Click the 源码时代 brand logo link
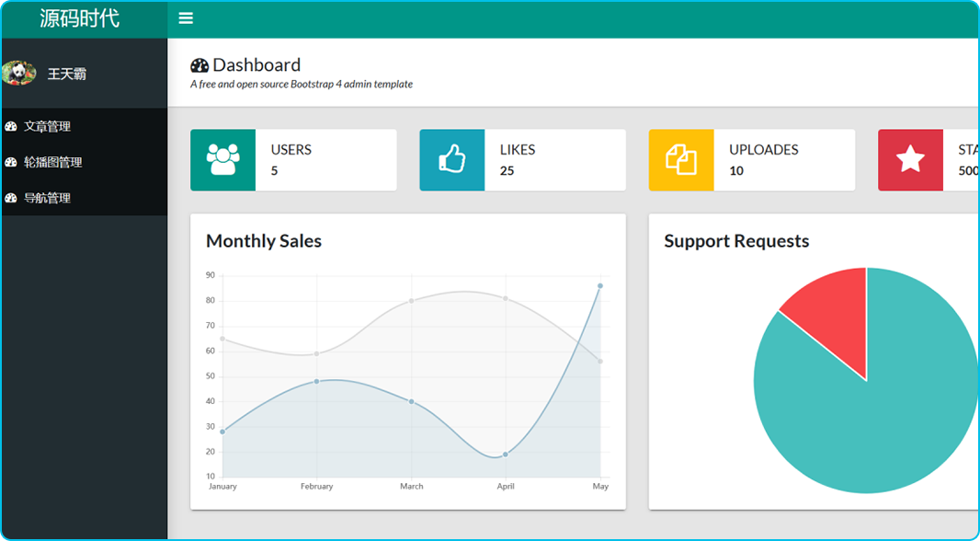This screenshot has width=980, height=541. (x=80, y=18)
